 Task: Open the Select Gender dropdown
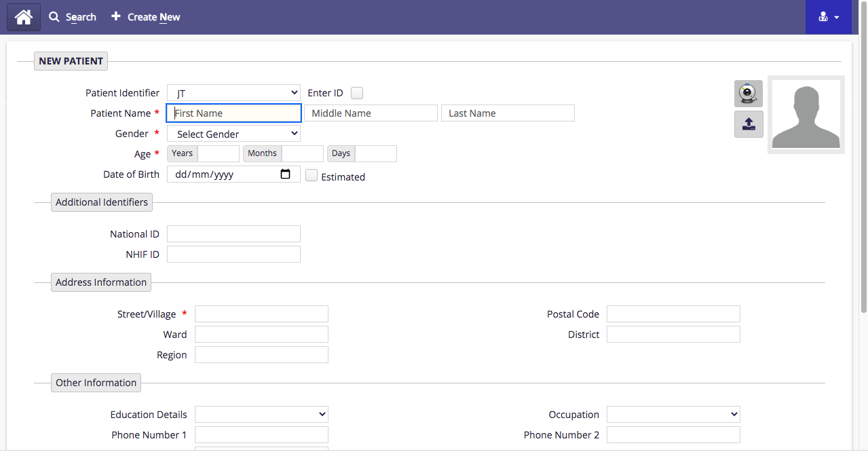tap(233, 134)
